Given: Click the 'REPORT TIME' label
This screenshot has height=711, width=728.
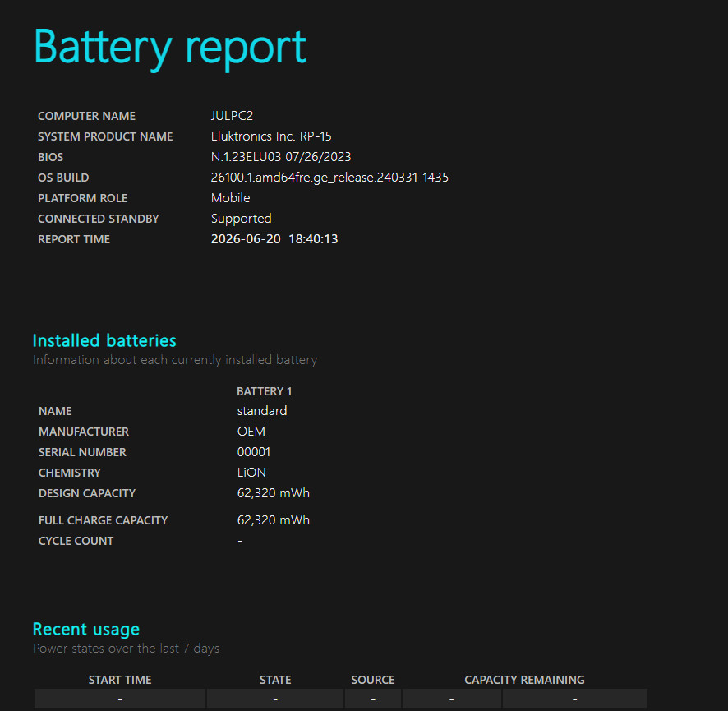Looking at the screenshot, I should click(73, 239).
